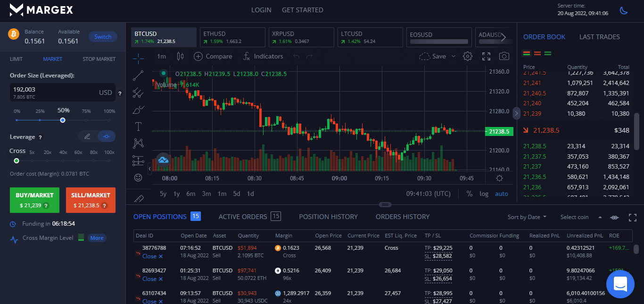The image size is (644, 304).
Task: Set order size slider to 75%
Action: click(x=86, y=120)
